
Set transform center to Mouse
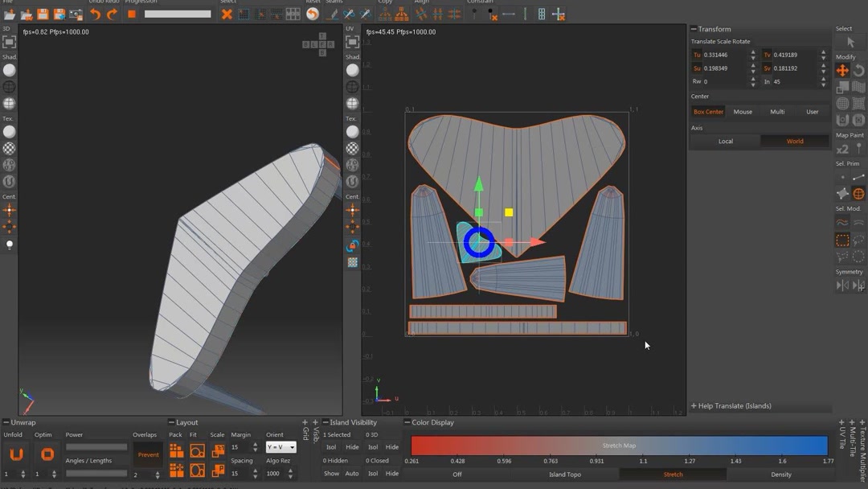(743, 112)
